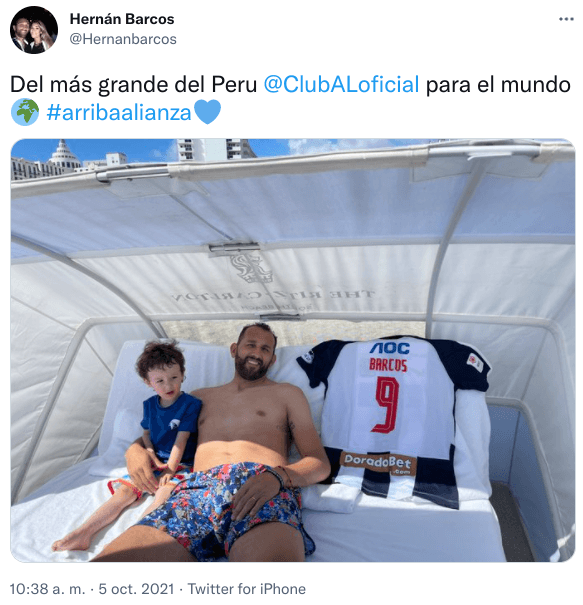Click the globe emoji in the tweet
The width and height of the screenshot is (583, 605).
click(x=25, y=112)
